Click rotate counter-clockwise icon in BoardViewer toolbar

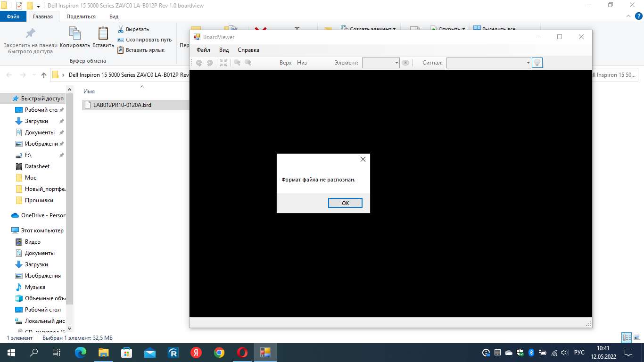[199, 63]
